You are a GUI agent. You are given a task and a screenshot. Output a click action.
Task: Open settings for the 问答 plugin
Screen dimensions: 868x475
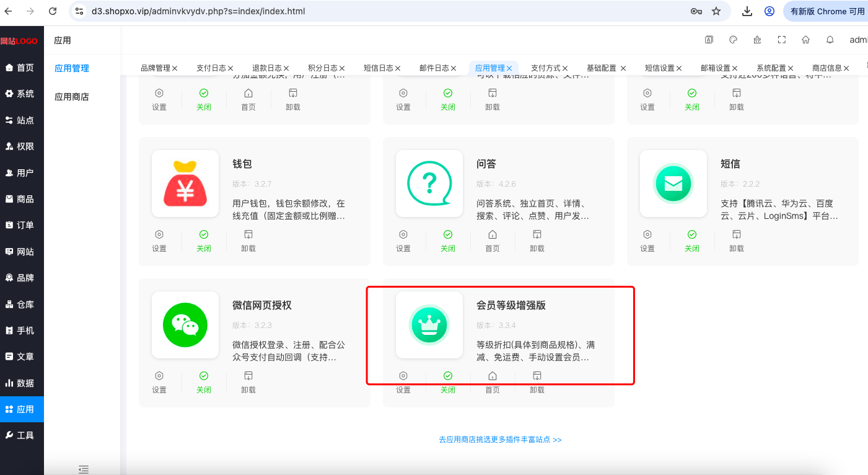point(403,241)
